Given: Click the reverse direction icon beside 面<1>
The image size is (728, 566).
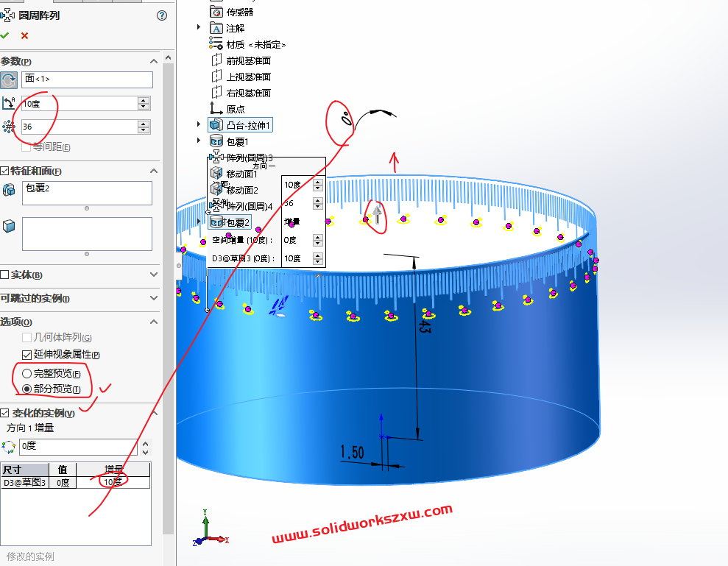Looking at the screenshot, I should pos(9,80).
